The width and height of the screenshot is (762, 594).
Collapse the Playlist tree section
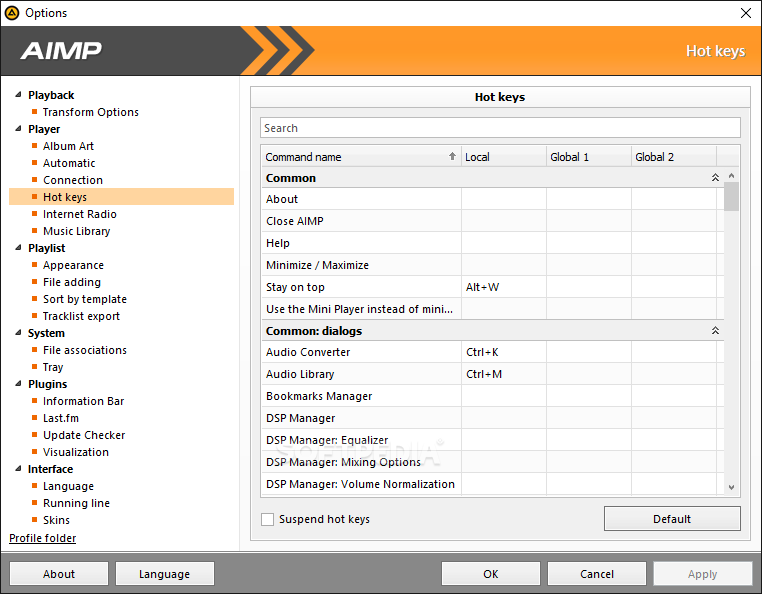click(x=18, y=247)
